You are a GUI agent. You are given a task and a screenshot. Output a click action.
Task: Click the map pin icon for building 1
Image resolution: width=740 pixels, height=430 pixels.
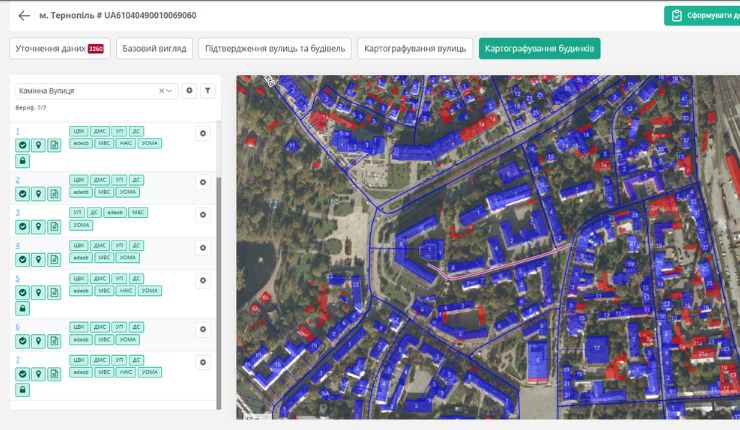[38, 145]
